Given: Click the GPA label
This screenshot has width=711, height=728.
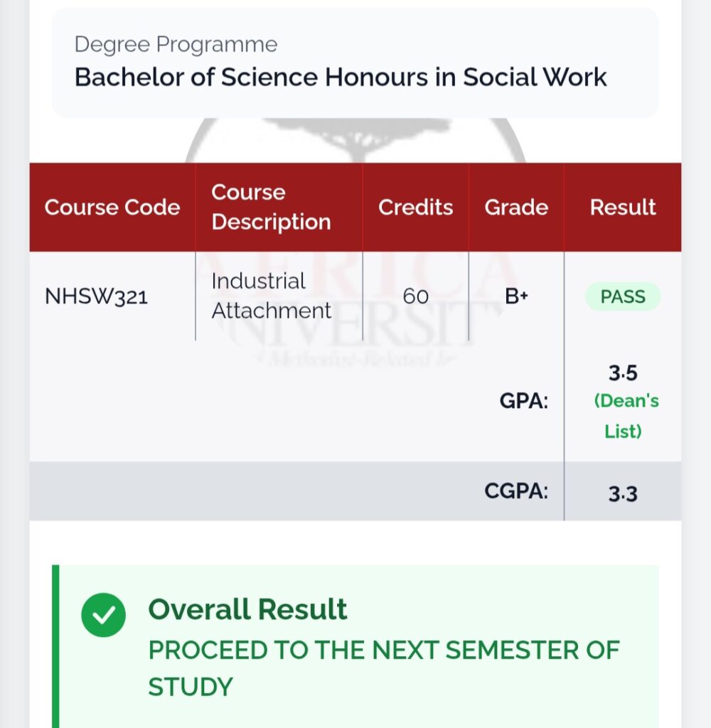Looking at the screenshot, I should 524,400.
